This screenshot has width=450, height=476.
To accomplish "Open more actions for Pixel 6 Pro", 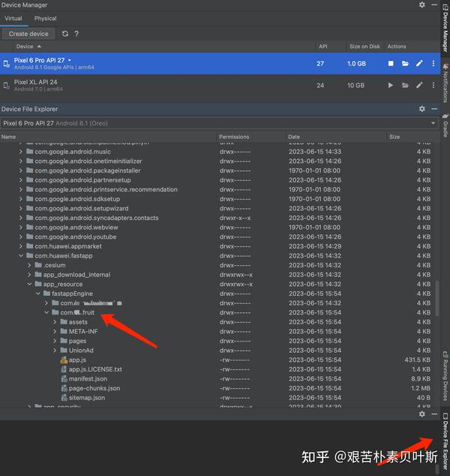I will click(x=433, y=64).
